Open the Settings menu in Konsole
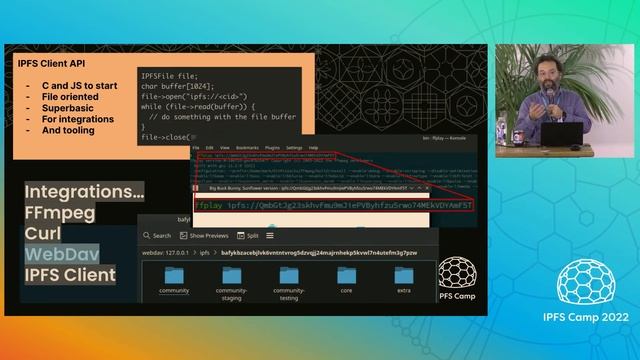Image resolution: width=640 pixels, height=360 pixels. (294, 148)
